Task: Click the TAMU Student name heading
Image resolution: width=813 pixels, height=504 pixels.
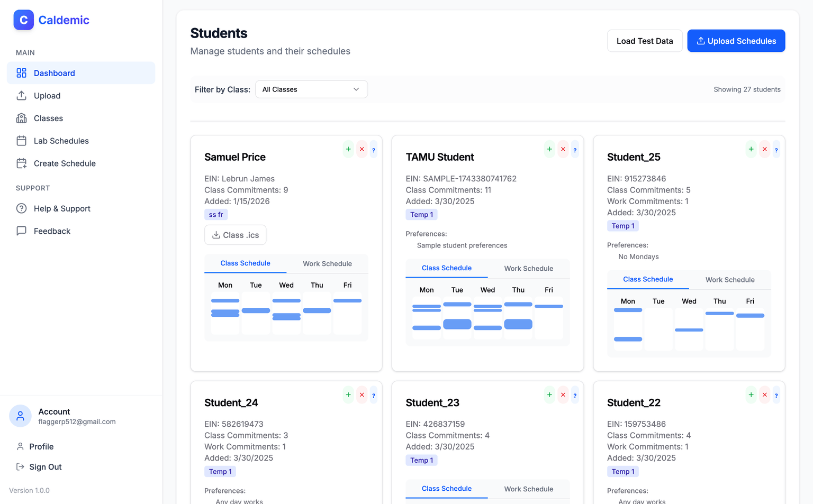Action: point(440,157)
